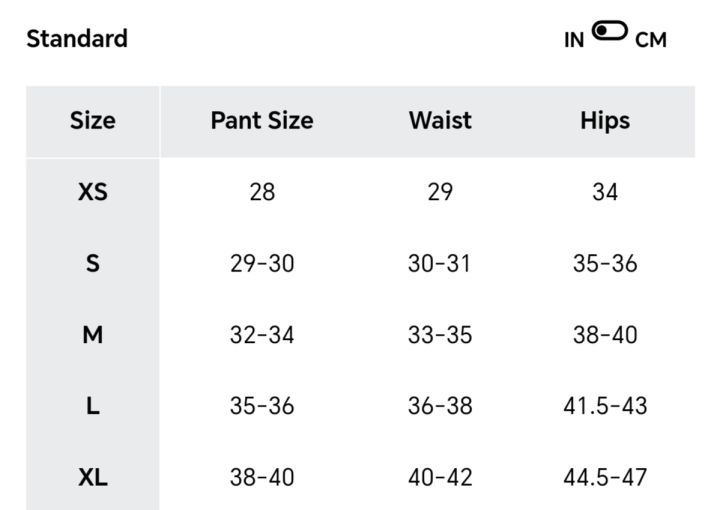Click the XS pant size value 28
This screenshot has height=510, width=720.
pyautogui.click(x=262, y=192)
